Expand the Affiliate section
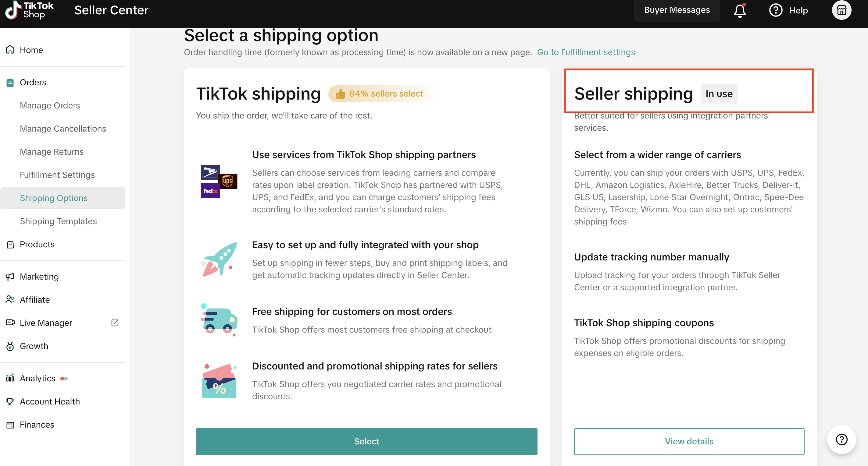This screenshot has height=466, width=868. click(x=35, y=300)
